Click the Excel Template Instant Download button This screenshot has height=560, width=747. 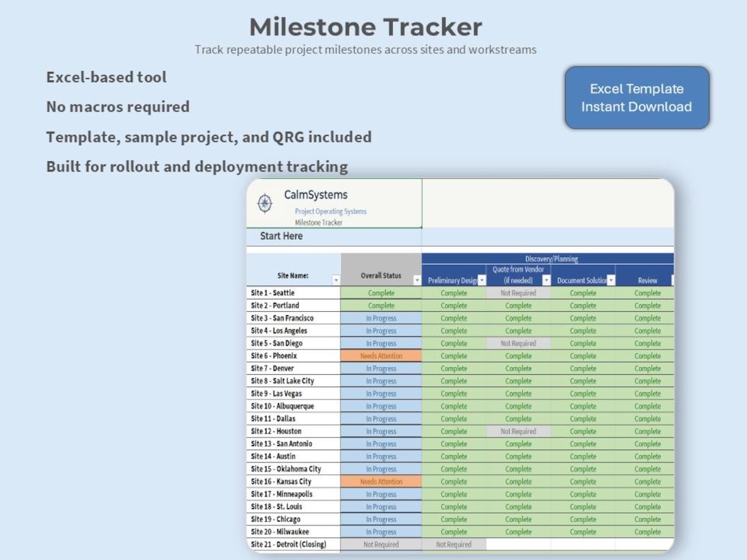[x=637, y=97]
